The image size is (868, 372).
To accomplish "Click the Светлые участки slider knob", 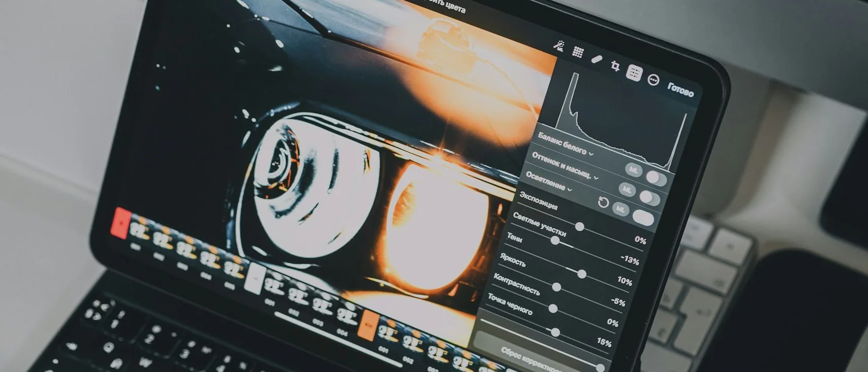I will (555, 241).
